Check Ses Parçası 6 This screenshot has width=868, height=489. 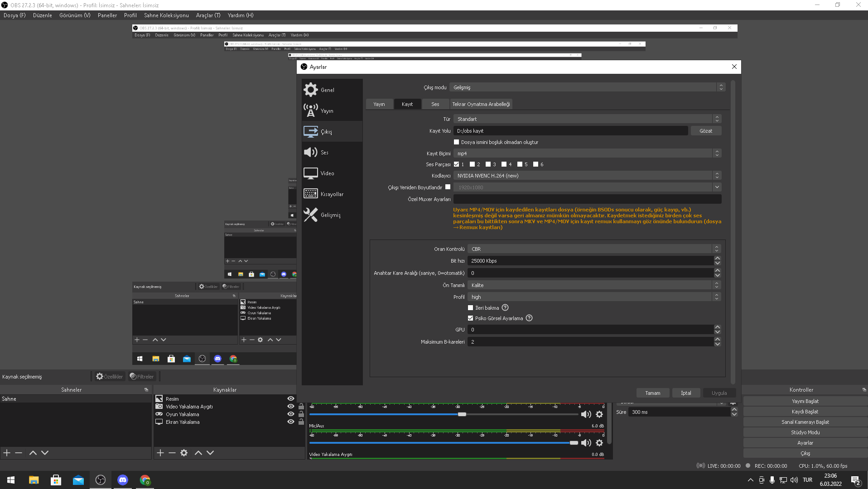tap(536, 164)
